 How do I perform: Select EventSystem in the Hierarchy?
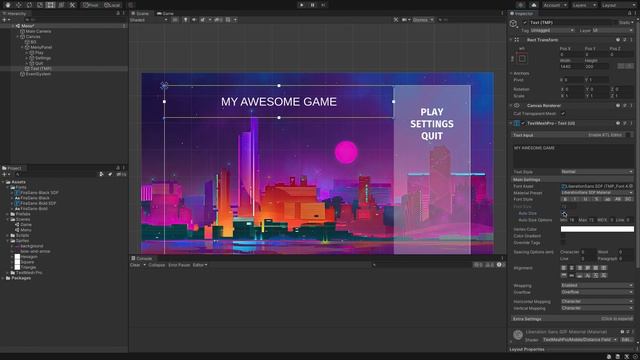tap(38, 74)
